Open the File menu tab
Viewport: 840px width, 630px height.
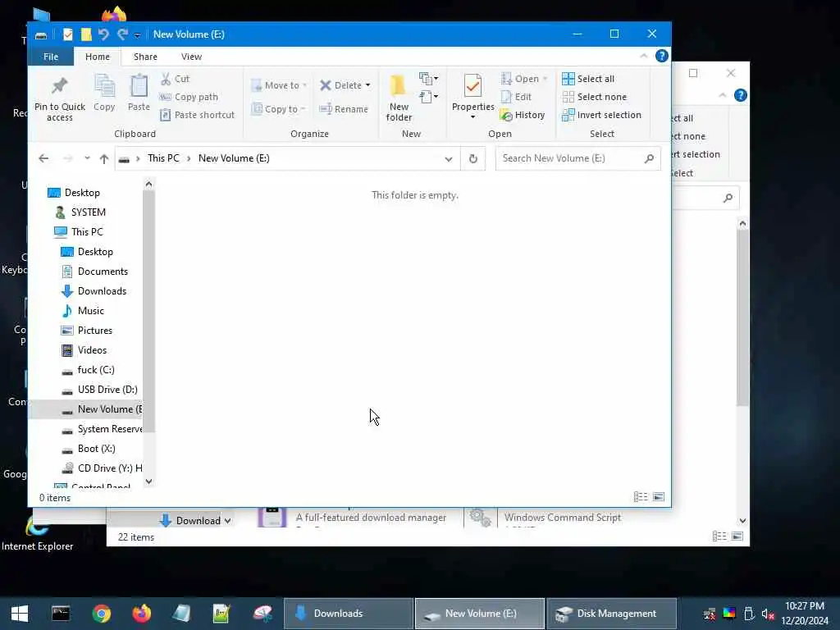tap(51, 57)
